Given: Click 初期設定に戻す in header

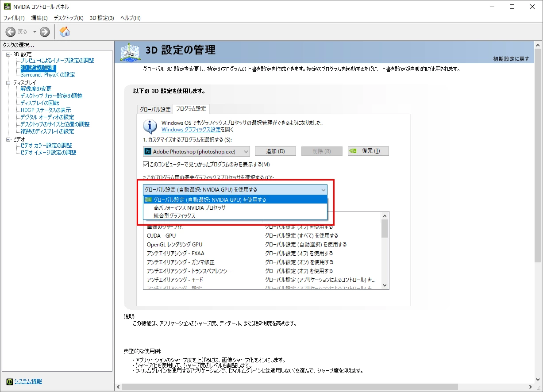Looking at the screenshot, I should (x=511, y=59).
